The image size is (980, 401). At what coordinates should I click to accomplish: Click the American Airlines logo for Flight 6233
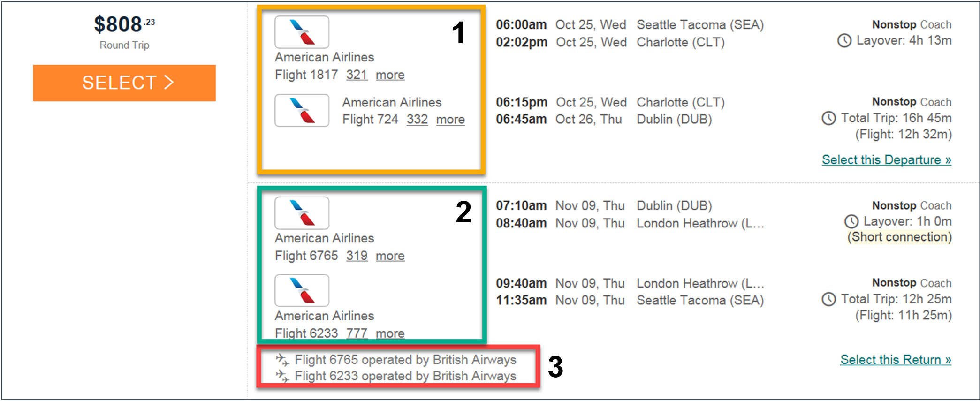tap(302, 290)
